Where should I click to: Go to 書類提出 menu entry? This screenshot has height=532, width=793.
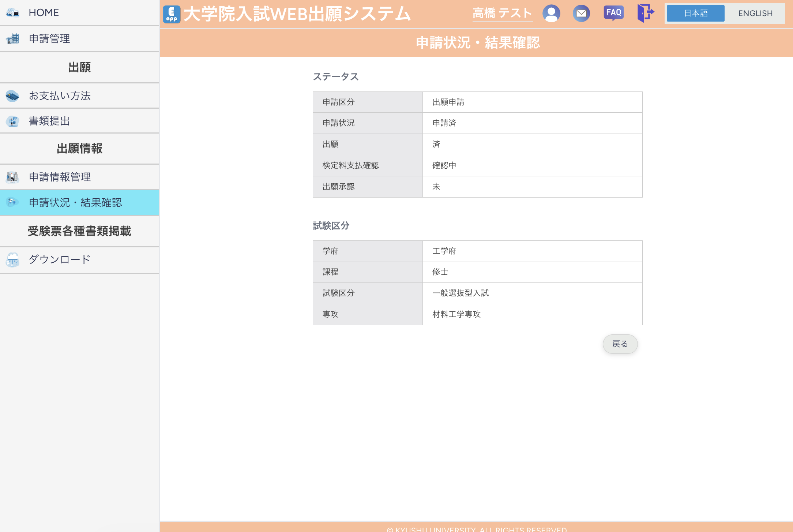point(50,121)
